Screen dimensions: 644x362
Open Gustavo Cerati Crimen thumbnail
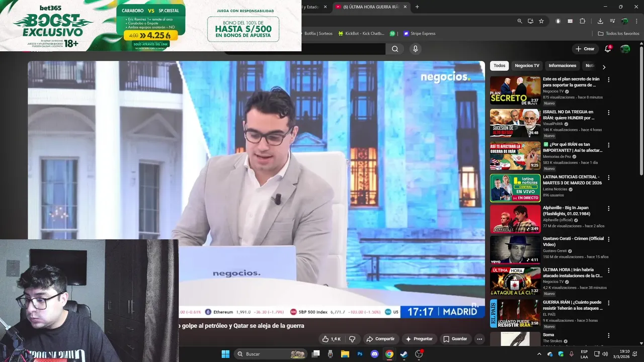pyautogui.click(x=515, y=250)
